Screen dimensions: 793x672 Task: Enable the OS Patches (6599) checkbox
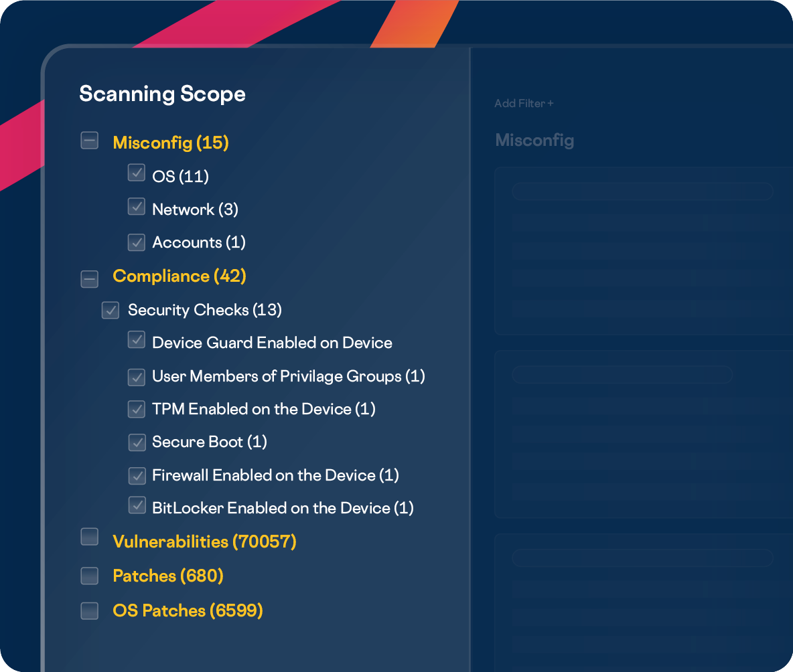pyautogui.click(x=89, y=610)
